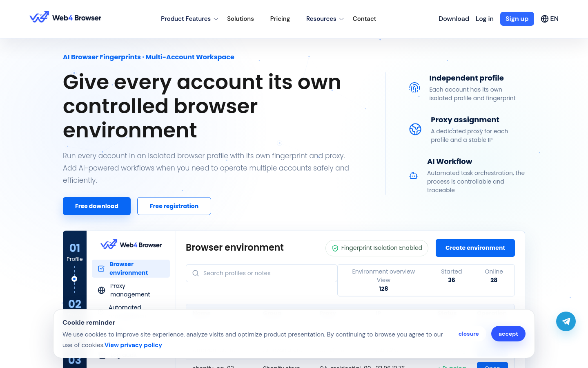Click the Proxy management globe icon
Viewport: 588px width, 368px height.
pyautogui.click(x=102, y=290)
